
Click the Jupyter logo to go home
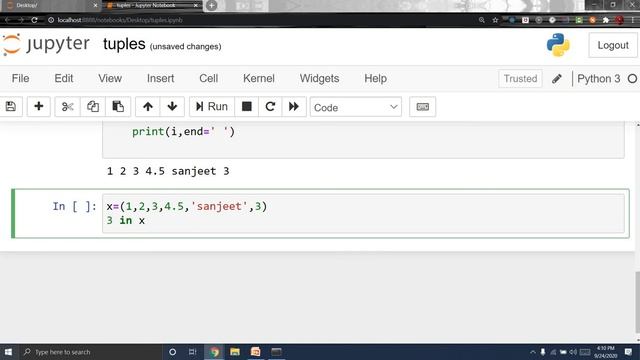[x=46, y=44]
